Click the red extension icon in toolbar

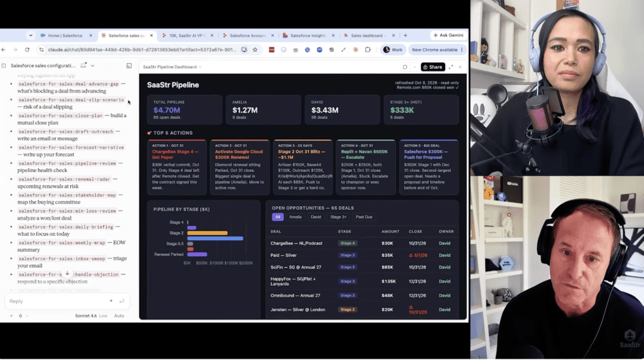tap(272, 50)
